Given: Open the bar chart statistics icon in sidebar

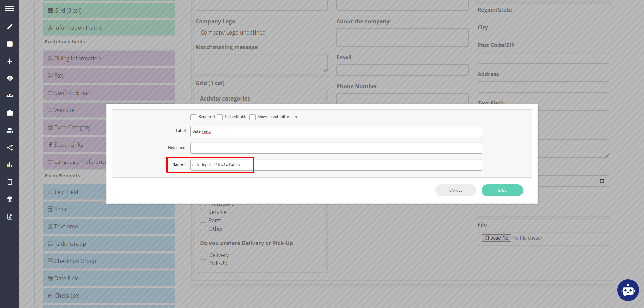Looking at the screenshot, I should click(9, 165).
